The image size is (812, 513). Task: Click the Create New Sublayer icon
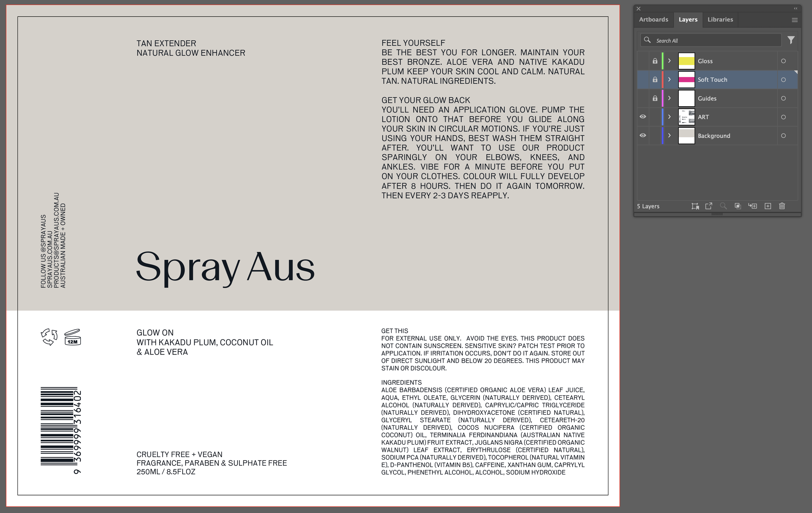pyautogui.click(x=753, y=206)
